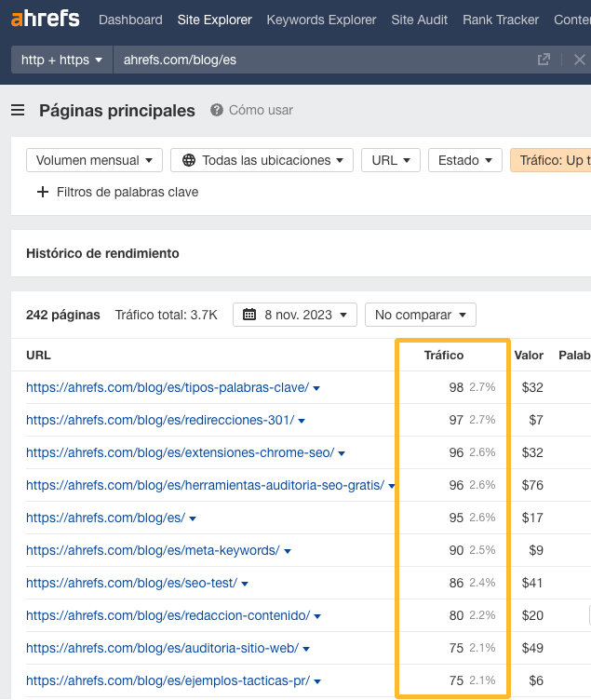The image size is (591, 700).
Task: Expand arrow next to redirecciones-301 URL
Action: coord(302,421)
